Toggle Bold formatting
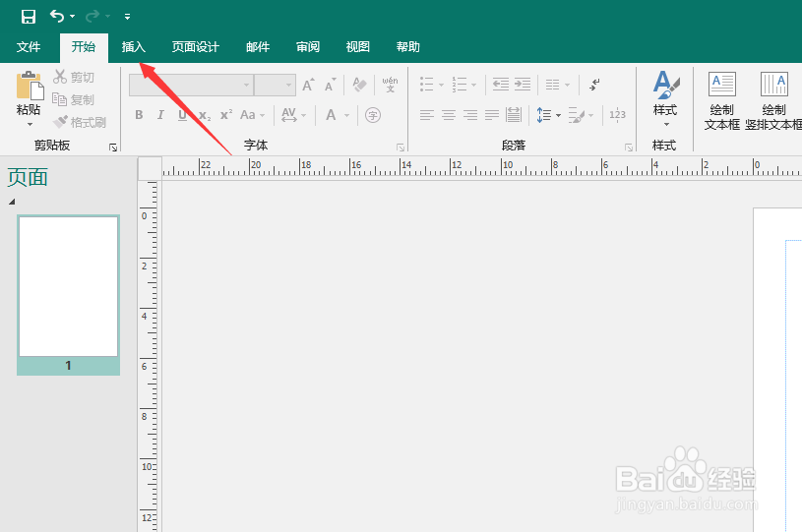The image size is (802, 532). [x=139, y=115]
